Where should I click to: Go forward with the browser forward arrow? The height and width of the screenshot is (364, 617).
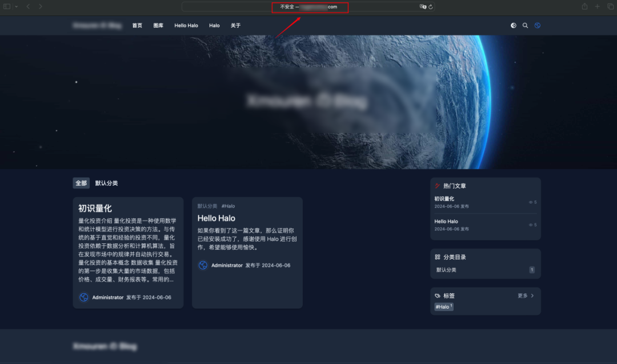click(40, 6)
